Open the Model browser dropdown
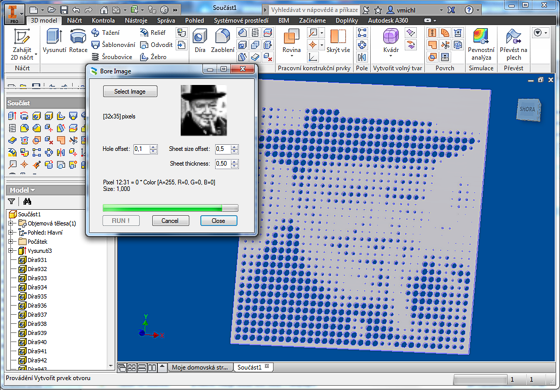Image resolution: width=560 pixels, height=390 pixels. 22,190
